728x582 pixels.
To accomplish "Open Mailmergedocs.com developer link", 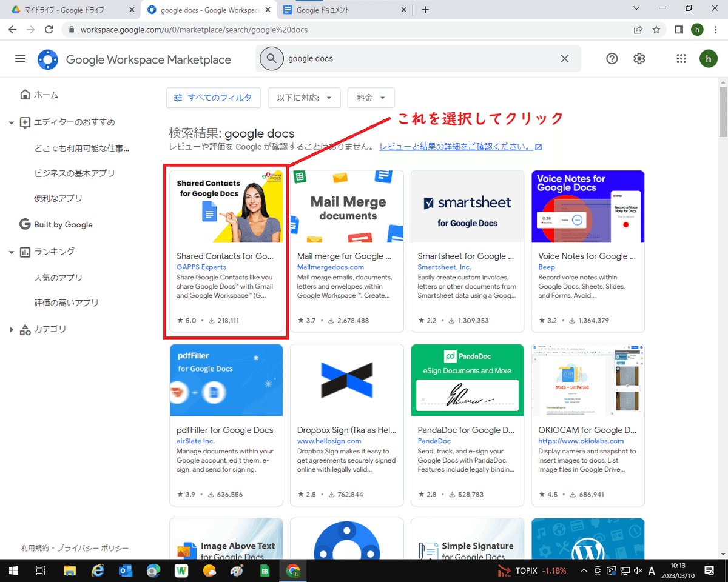I will [331, 267].
